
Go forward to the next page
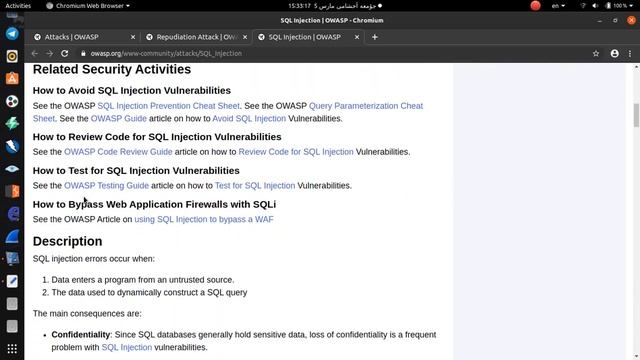[49, 53]
